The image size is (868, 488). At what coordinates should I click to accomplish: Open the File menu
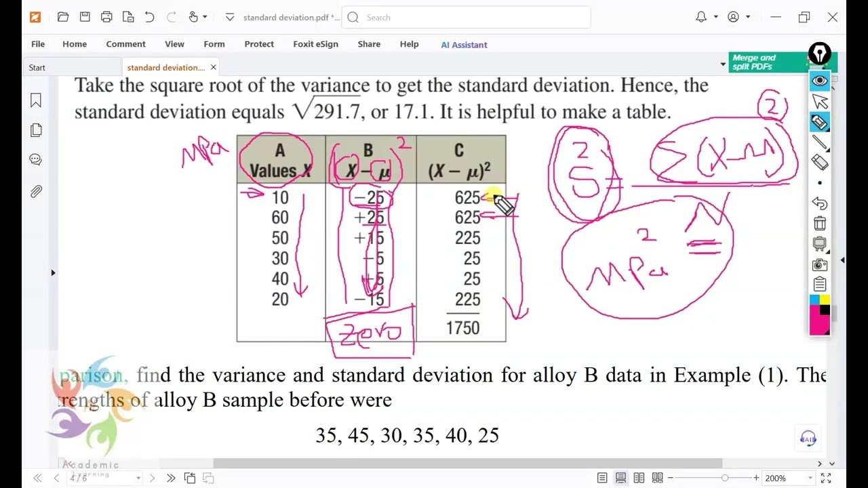click(38, 44)
